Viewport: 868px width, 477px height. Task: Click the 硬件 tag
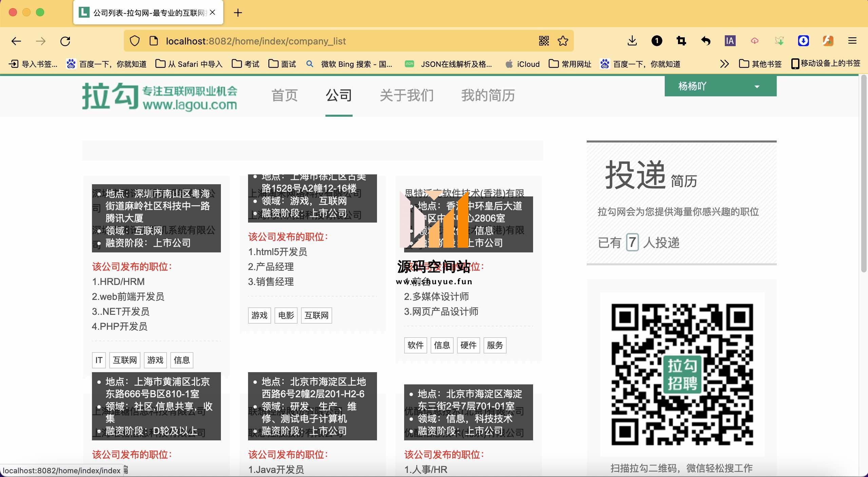coord(468,345)
